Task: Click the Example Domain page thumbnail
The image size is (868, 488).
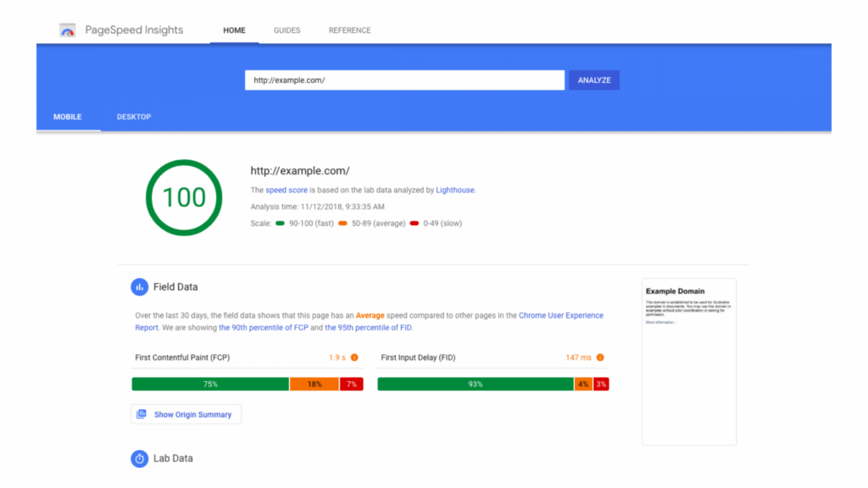Action: [689, 361]
